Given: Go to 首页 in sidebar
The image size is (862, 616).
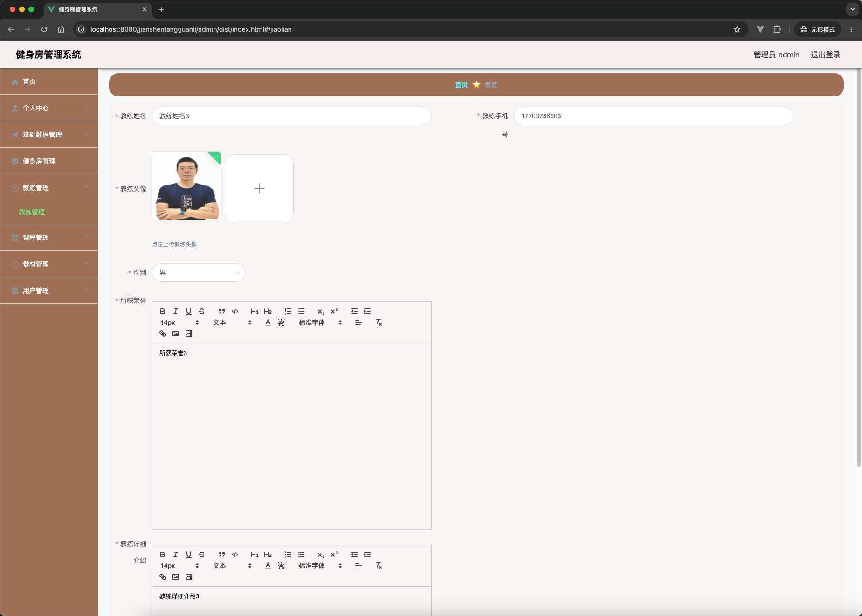Looking at the screenshot, I should click(x=49, y=82).
